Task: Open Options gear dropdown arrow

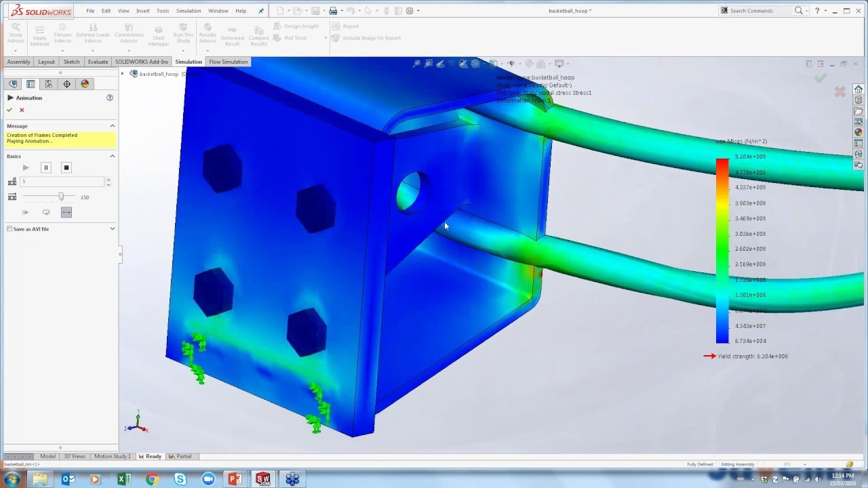Action: pyautogui.click(x=418, y=11)
